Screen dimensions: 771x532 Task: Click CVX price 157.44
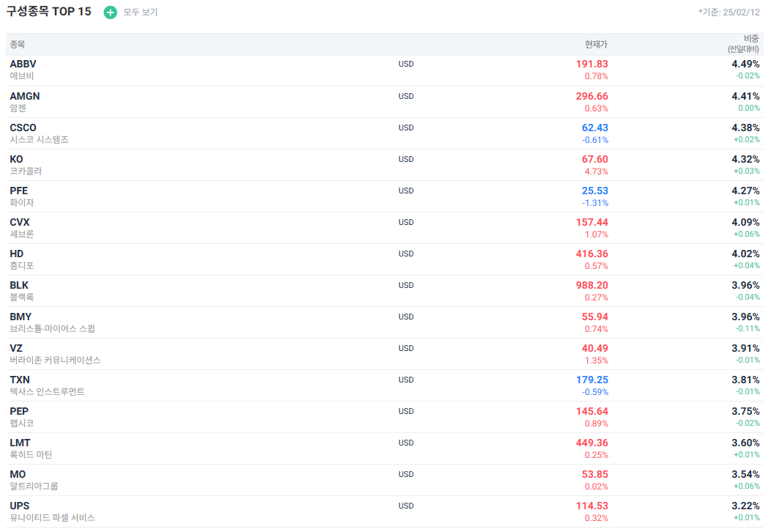pyautogui.click(x=592, y=222)
